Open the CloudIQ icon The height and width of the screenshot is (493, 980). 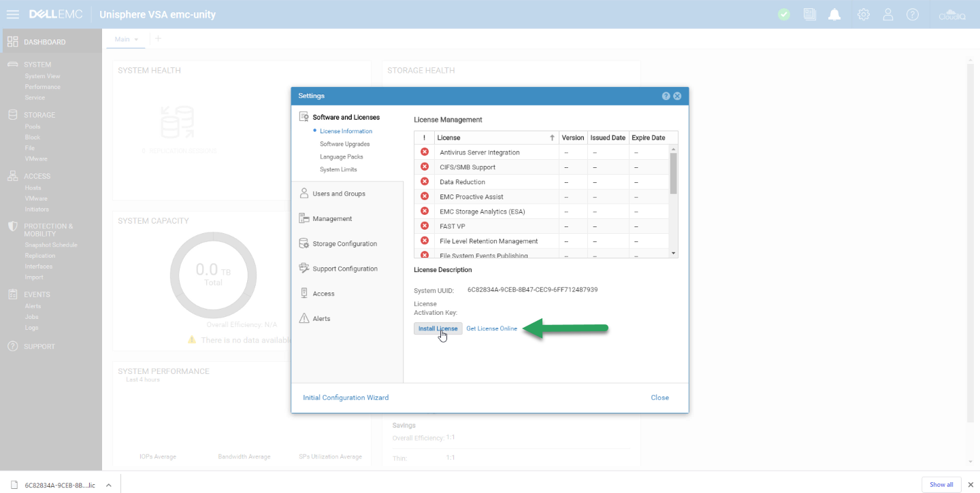(x=951, y=14)
